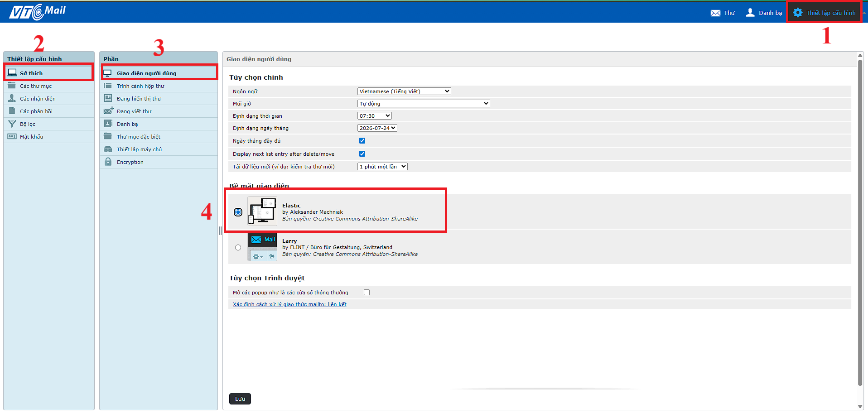Image resolution: width=868 pixels, height=418 pixels.
Task: Click the Đang hiển thị thư icon
Action: point(108,98)
